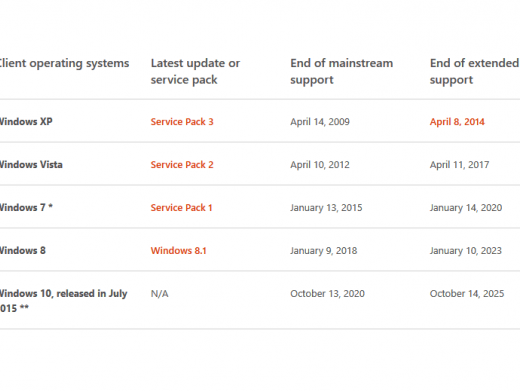This screenshot has height=391, width=520.
Task: Select the Windows 8 row label
Action: (23, 251)
